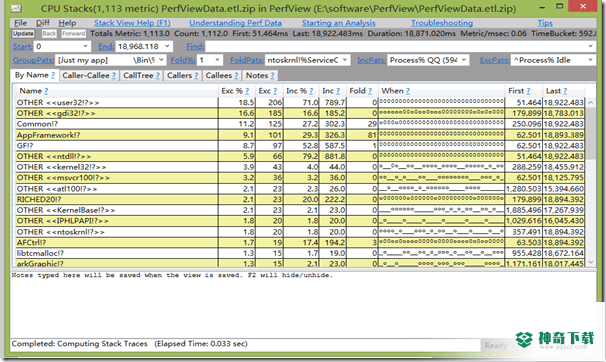606x362 pixels.
Task: Switch to the Caller-Callee tab
Action: click(89, 76)
